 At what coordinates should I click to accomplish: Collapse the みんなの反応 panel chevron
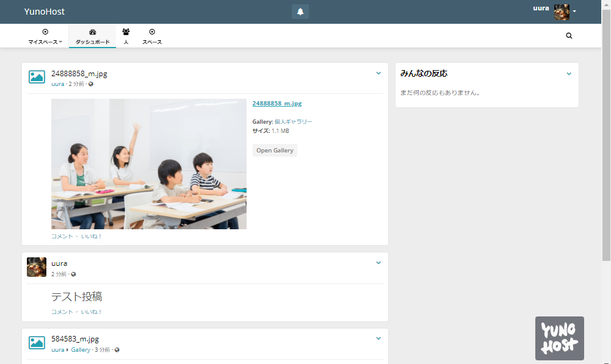569,74
